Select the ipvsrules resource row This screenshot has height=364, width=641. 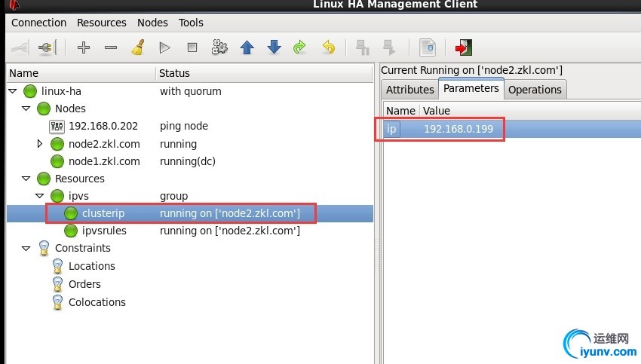190,231
